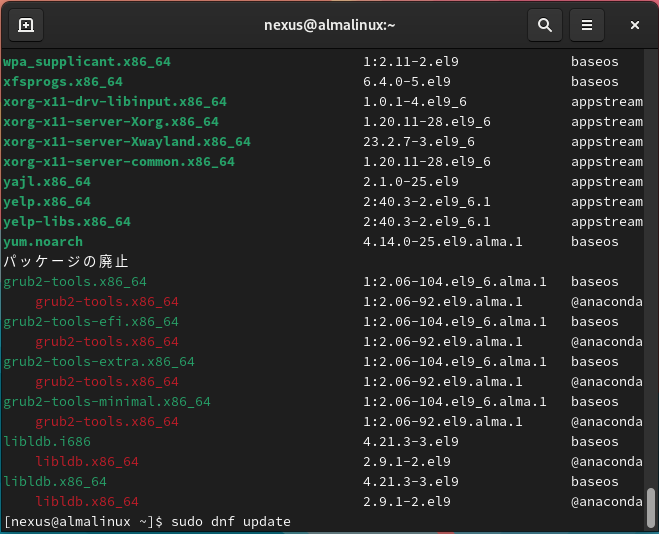Click the libldb.i686 package name
Viewport: 659px width, 534px height.
[47, 442]
